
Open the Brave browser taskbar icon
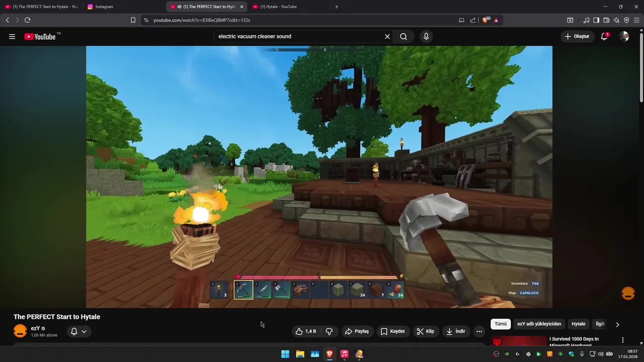pyautogui.click(x=330, y=354)
